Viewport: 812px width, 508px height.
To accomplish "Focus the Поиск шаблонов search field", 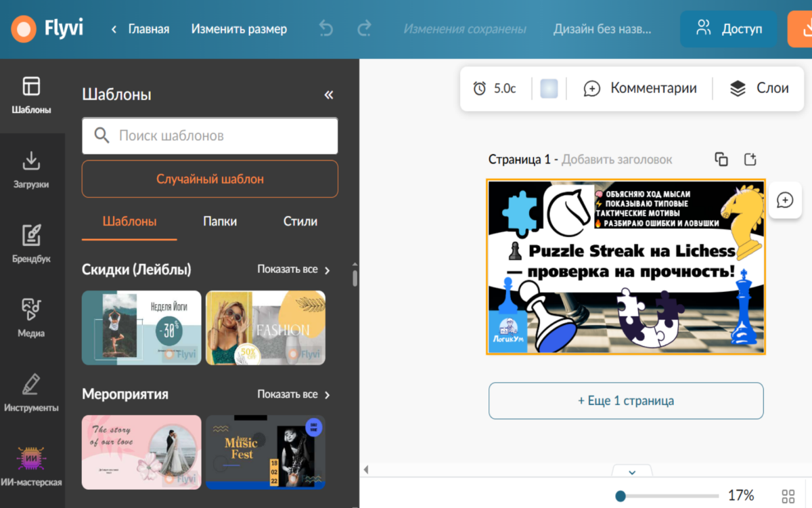I will [x=210, y=135].
